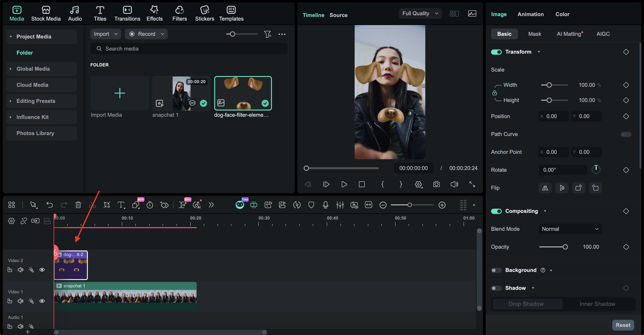Open the voiceover Record microphone tool
644x335 pixels.
pyautogui.click(x=325, y=205)
